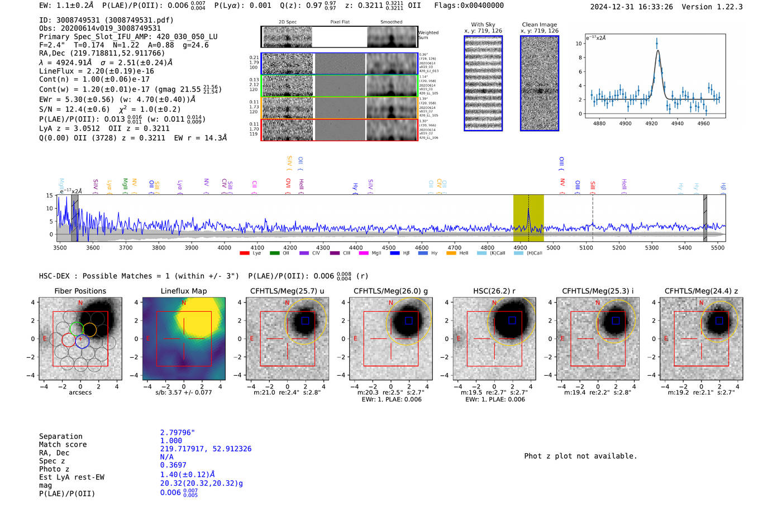The height and width of the screenshot is (532, 782).
Task: Click the Flags:0x00400000 text
Action: [x=469, y=6]
